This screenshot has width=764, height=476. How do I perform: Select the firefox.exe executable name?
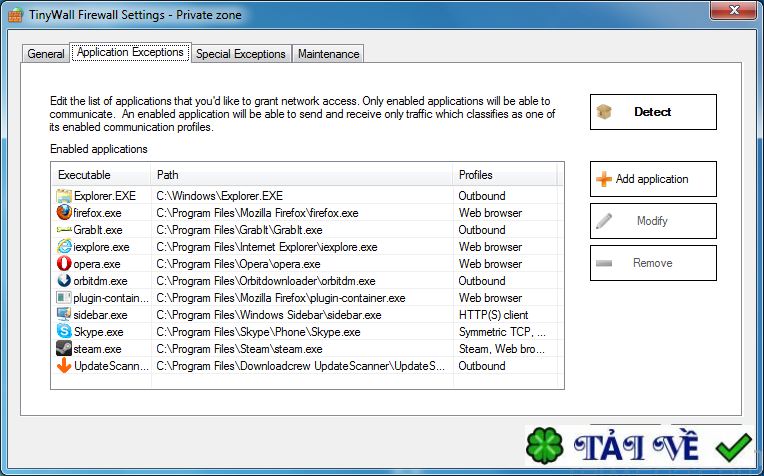point(97,213)
